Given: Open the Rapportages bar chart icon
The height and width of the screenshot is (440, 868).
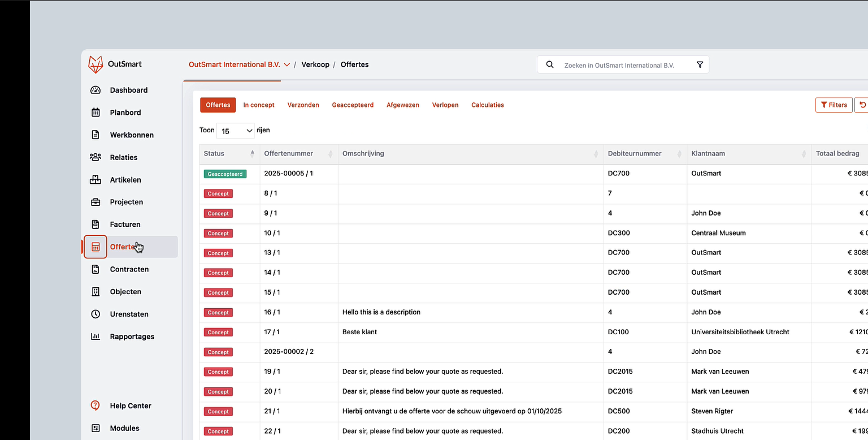Looking at the screenshot, I should point(96,337).
